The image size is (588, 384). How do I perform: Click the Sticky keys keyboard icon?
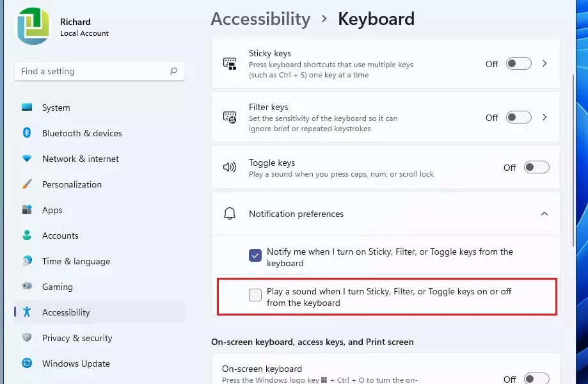[x=229, y=63]
